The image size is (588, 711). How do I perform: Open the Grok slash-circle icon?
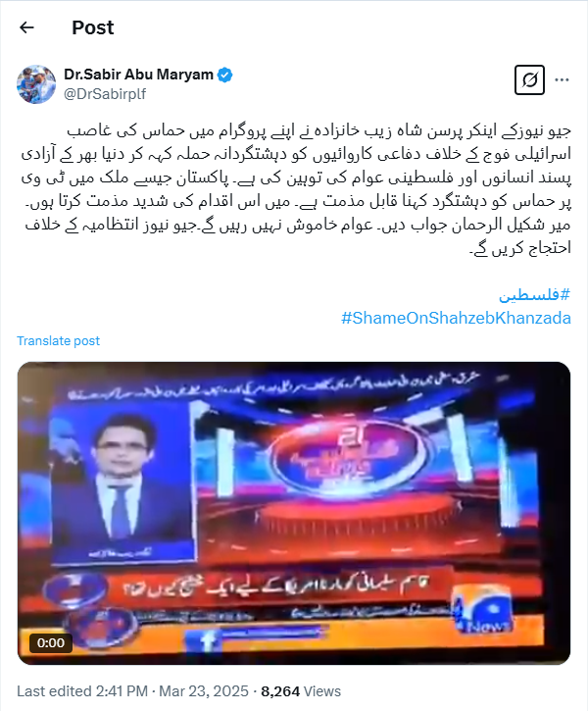pos(529,79)
